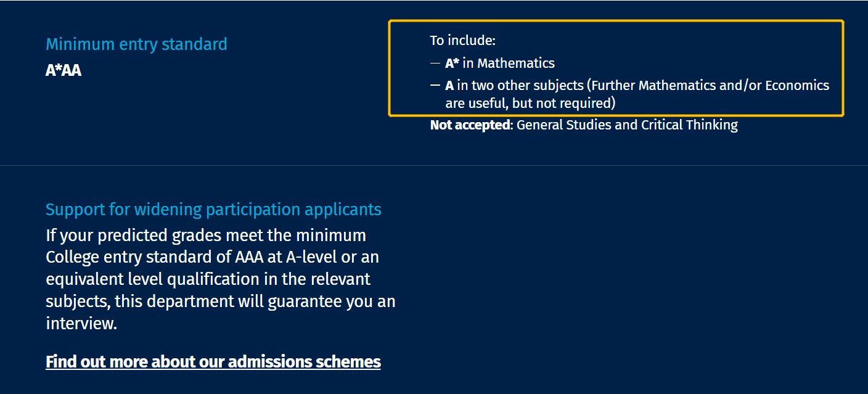Open the 'Find out more about our admissions schemes' link

(213, 361)
